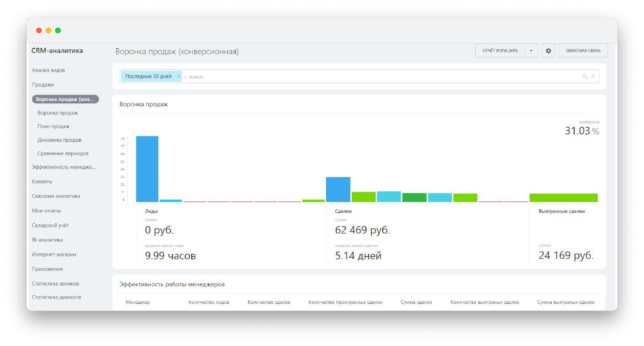Image resolution: width=644 pixels, height=346 pixels.
Task: Select 'Сравнение периодов' sidebar item
Action: (63, 153)
